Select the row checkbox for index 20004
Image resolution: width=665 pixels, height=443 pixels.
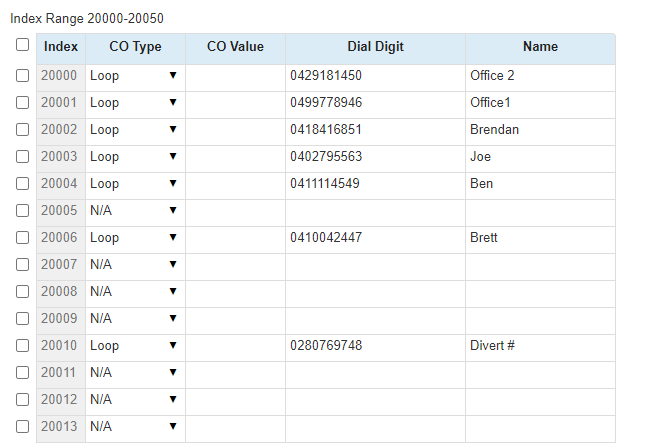[x=22, y=183]
